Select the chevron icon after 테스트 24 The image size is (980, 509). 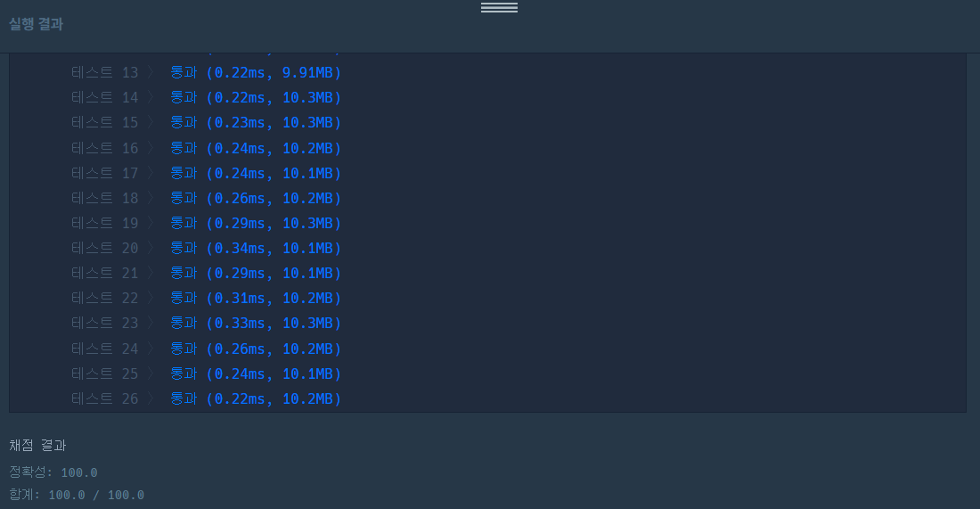(x=151, y=349)
